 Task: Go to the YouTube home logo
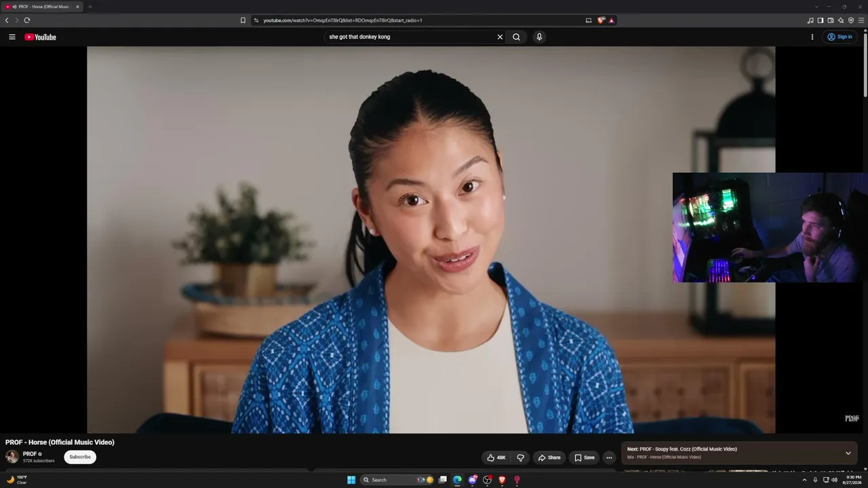(x=40, y=37)
